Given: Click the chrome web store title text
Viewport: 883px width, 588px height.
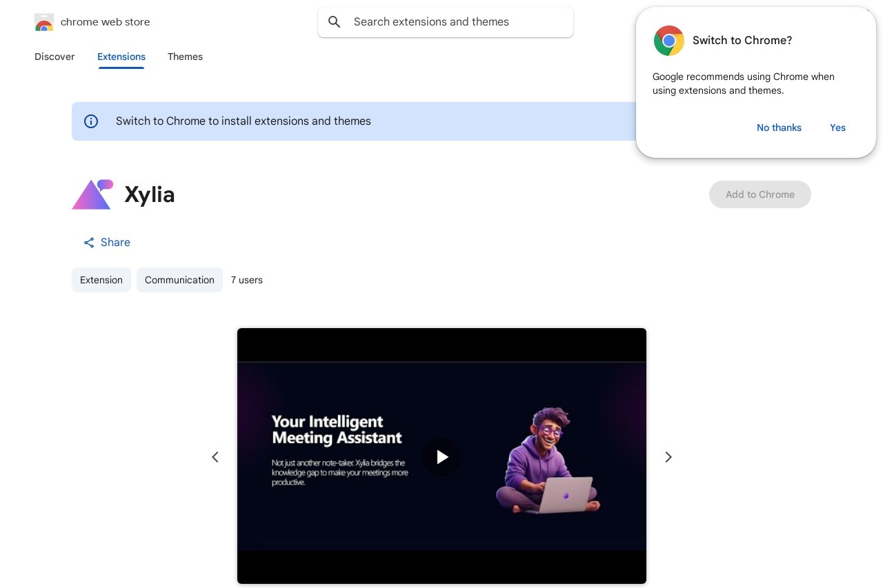Looking at the screenshot, I should coord(106,22).
